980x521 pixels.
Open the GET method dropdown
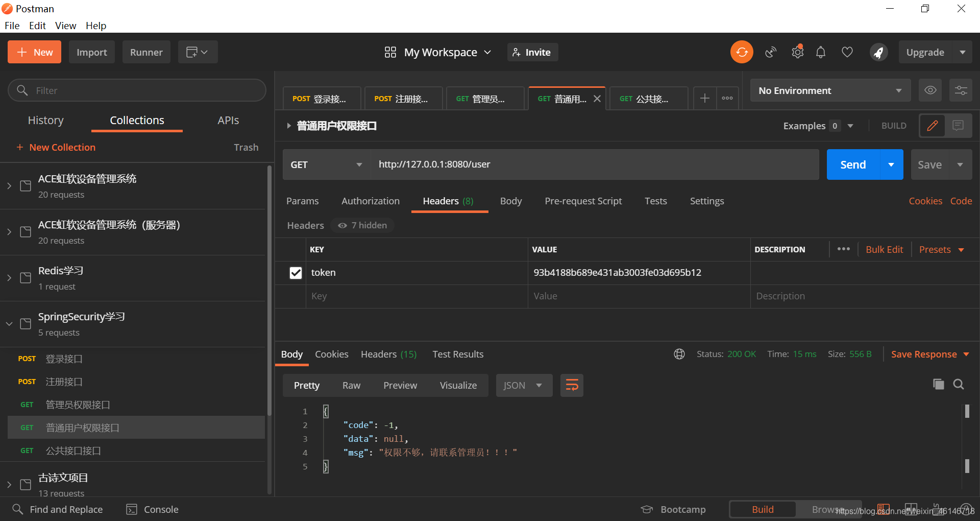pos(327,164)
